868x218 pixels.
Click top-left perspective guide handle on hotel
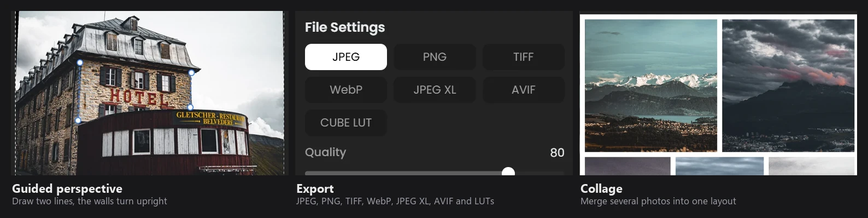coord(80,63)
